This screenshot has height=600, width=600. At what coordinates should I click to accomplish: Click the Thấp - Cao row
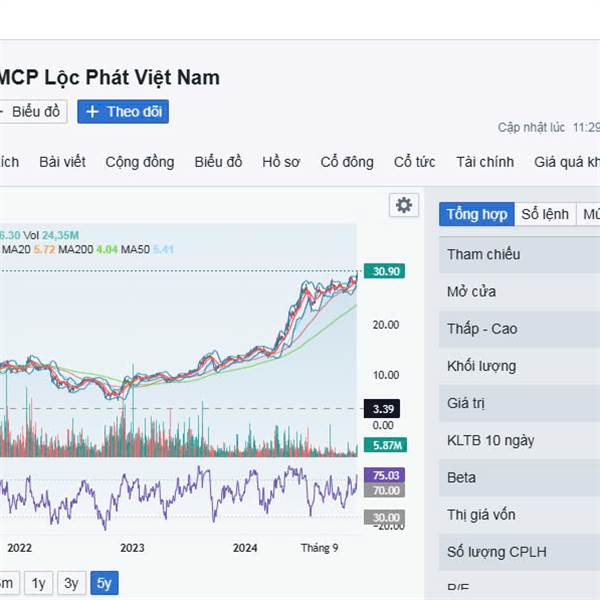point(519,329)
